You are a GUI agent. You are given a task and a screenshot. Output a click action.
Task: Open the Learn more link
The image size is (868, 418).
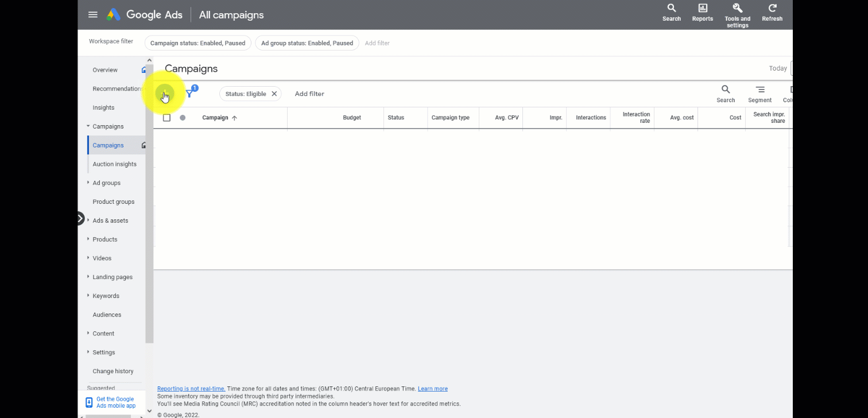(432, 389)
